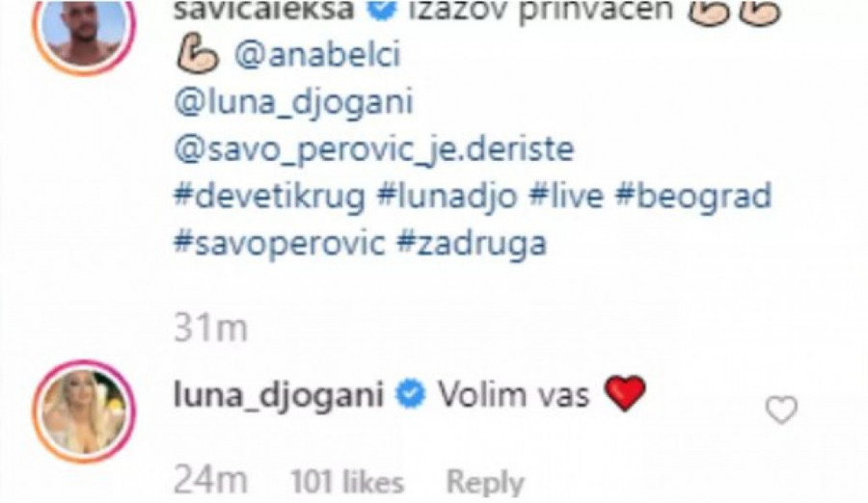Viewport: 868px width, 503px height.
Task: Open savicaleksa profile picture
Action: pyautogui.click(x=85, y=29)
